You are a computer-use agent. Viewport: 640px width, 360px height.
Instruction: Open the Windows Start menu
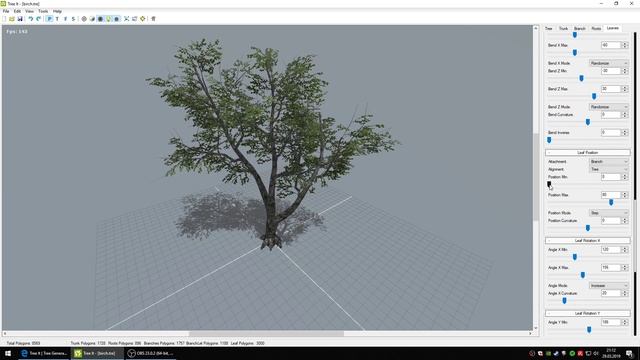click(x=8, y=353)
